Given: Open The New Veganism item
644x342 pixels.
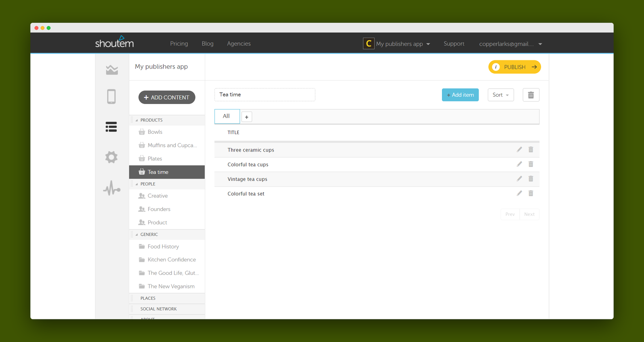Looking at the screenshot, I should pyautogui.click(x=167, y=286).
